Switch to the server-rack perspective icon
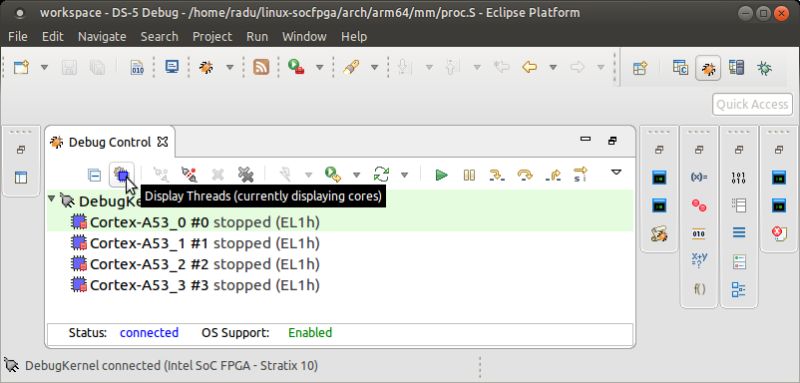This screenshot has width=800, height=383. pos(736,68)
